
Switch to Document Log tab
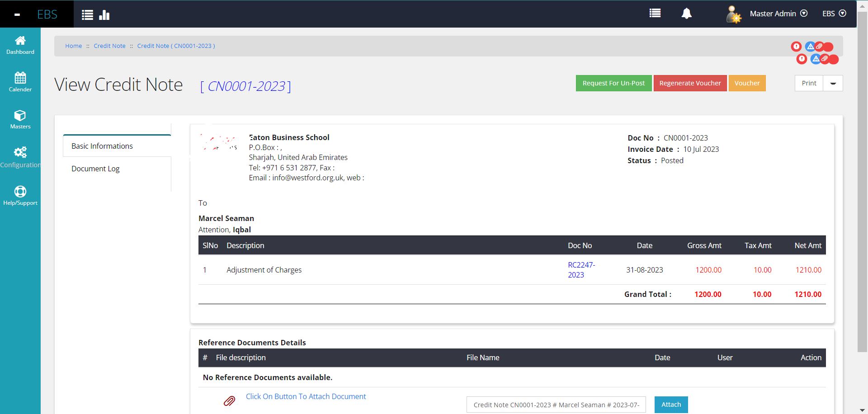95,169
